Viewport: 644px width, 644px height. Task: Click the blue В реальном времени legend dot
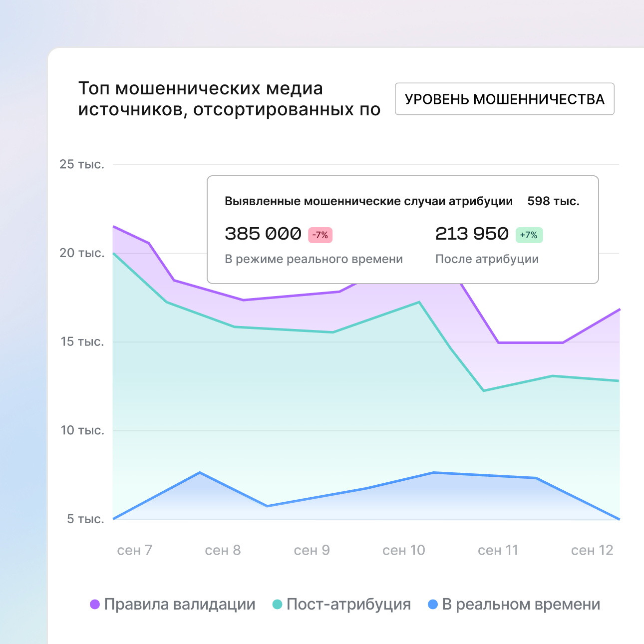point(433,605)
